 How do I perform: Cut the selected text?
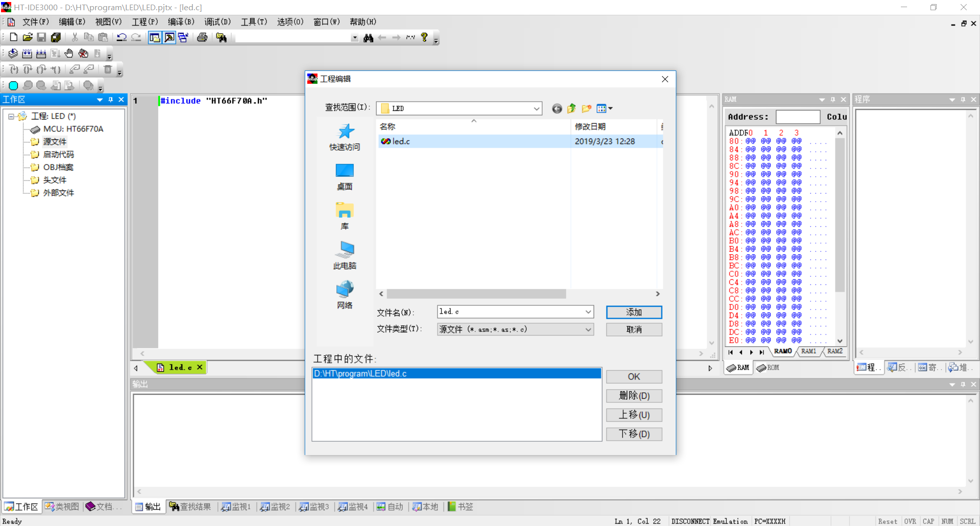tap(74, 37)
